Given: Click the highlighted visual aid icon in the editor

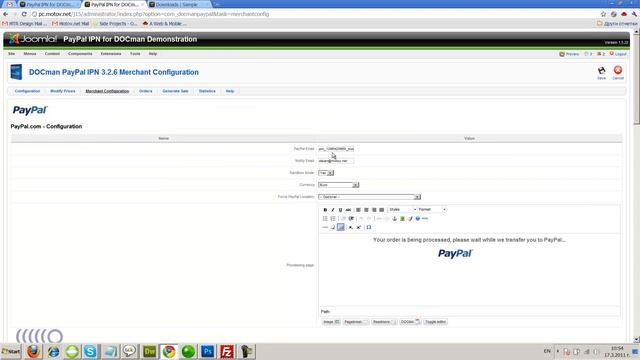Looking at the screenshot, I should click(x=341, y=227).
